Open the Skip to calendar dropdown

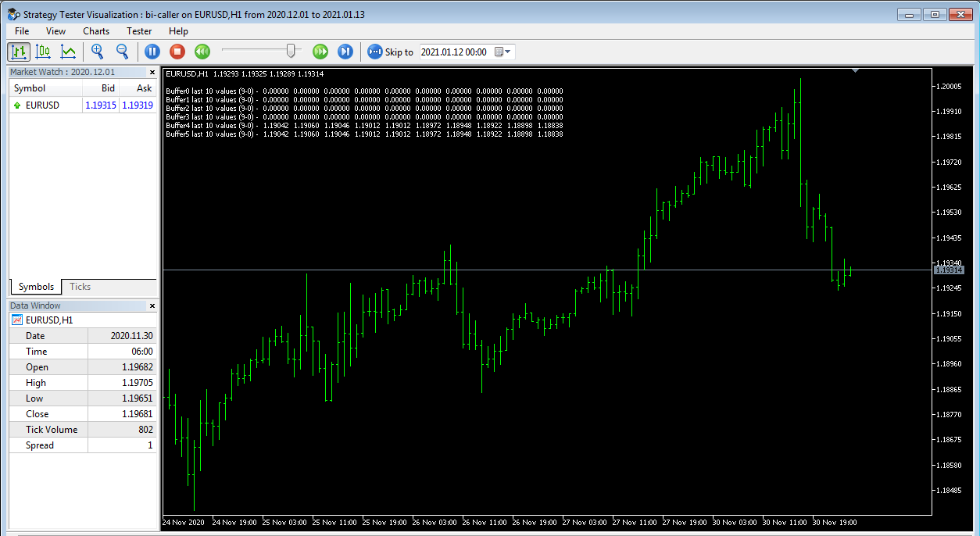pos(504,52)
